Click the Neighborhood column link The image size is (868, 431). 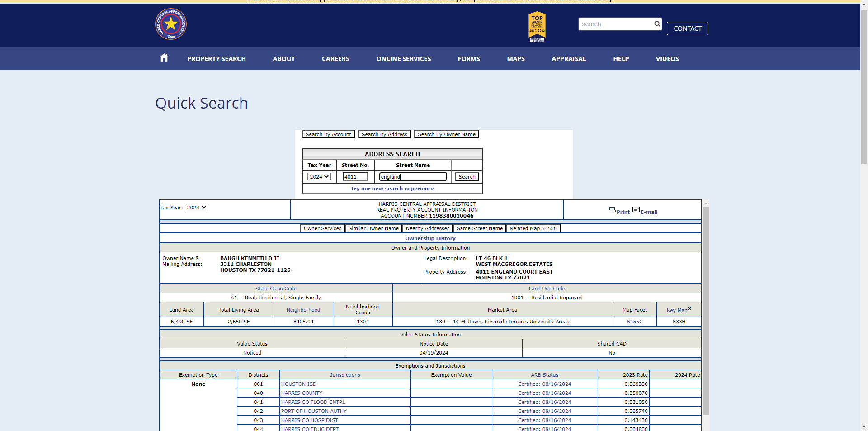(303, 310)
